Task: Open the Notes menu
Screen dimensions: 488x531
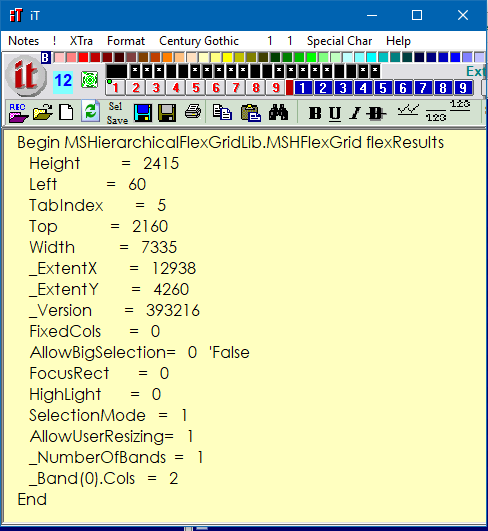Action: tap(23, 41)
